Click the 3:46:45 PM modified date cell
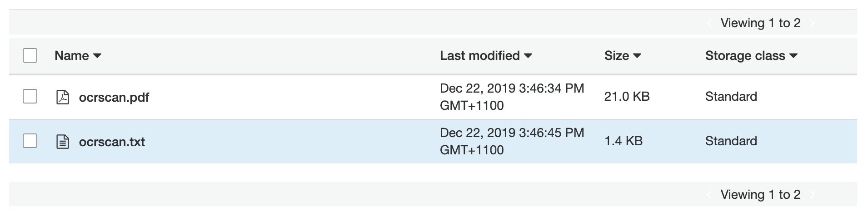 click(512, 141)
